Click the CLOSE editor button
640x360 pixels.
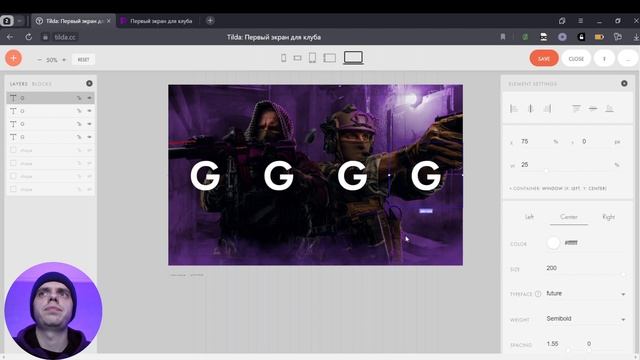[x=576, y=58]
